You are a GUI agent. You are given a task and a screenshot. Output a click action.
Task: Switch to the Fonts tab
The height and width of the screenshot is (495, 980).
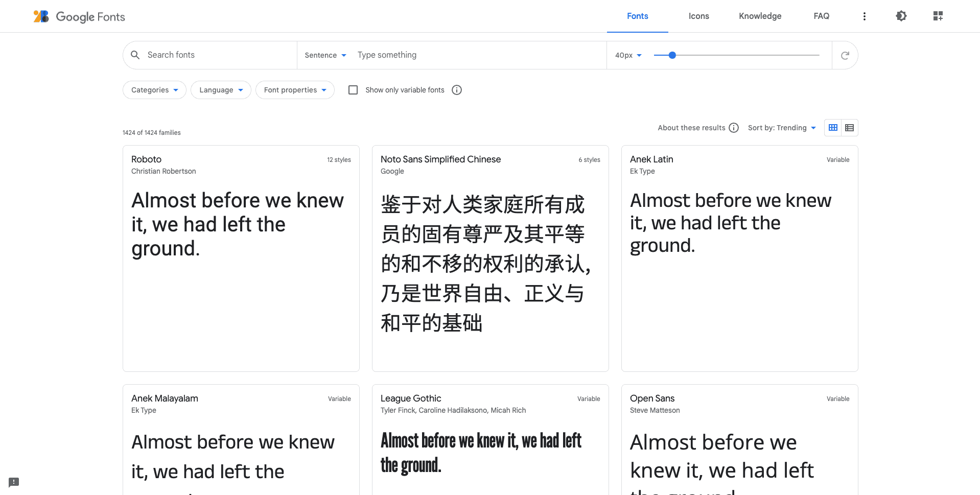click(x=638, y=16)
